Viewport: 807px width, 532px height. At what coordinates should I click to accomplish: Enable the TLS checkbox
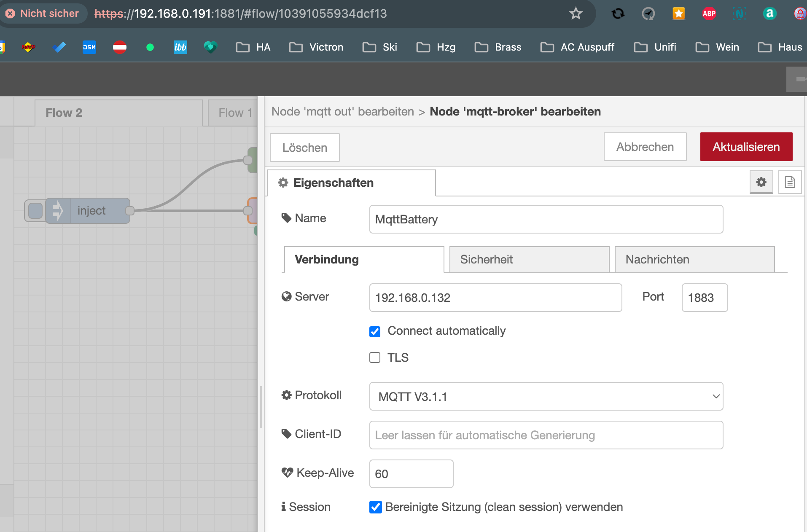point(375,357)
